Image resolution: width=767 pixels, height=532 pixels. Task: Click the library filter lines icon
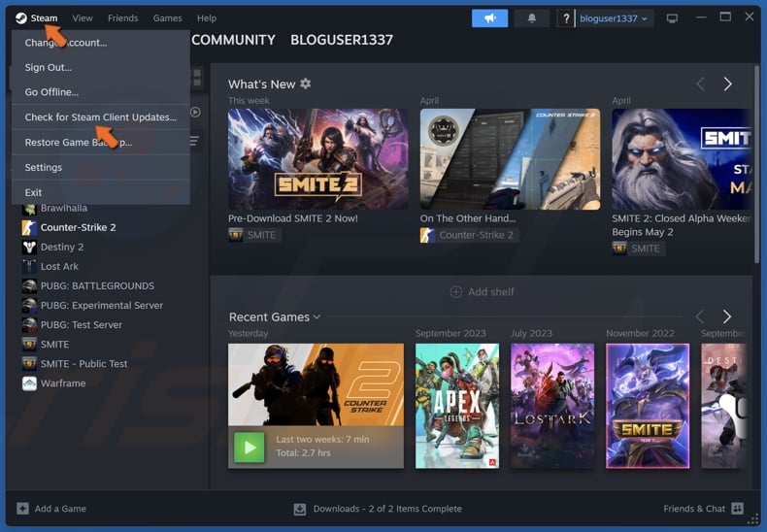pyautogui.click(x=194, y=141)
